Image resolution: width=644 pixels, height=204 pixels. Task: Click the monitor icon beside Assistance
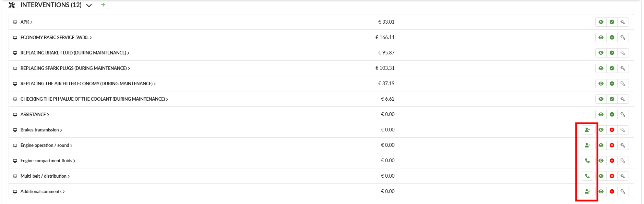pos(15,115)
